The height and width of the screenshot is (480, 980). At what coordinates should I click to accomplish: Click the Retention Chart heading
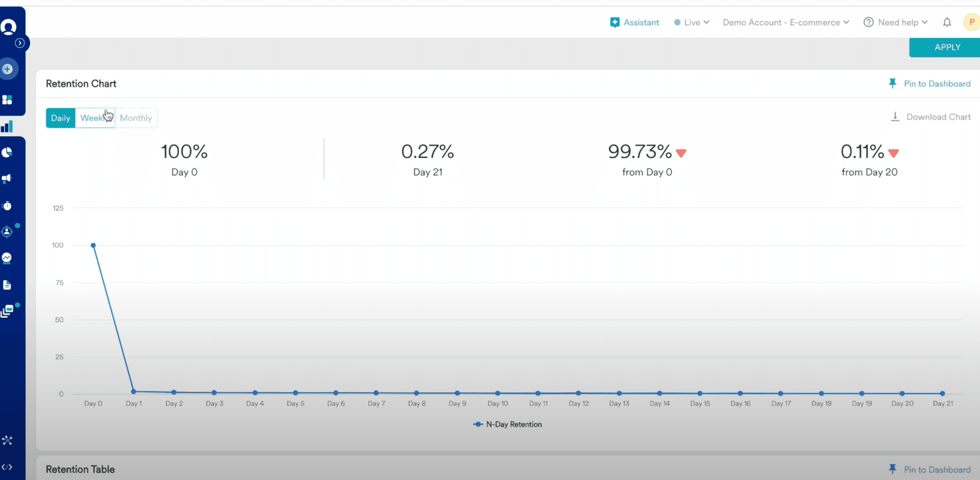pos(81,84)
